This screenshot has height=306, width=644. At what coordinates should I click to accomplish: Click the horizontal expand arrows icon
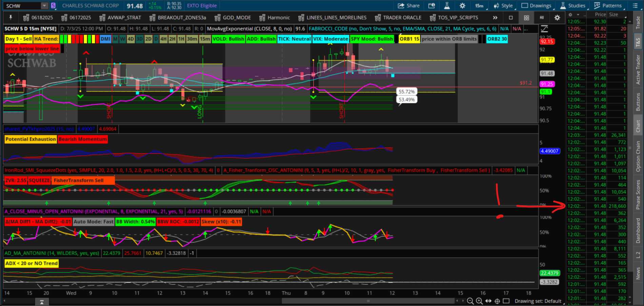[488, 301]
